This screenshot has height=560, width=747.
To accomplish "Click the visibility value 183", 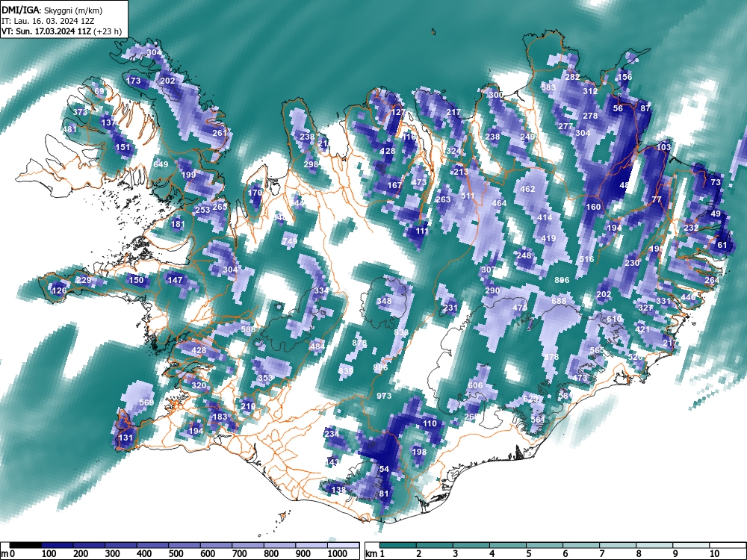I will click(220, 417).
